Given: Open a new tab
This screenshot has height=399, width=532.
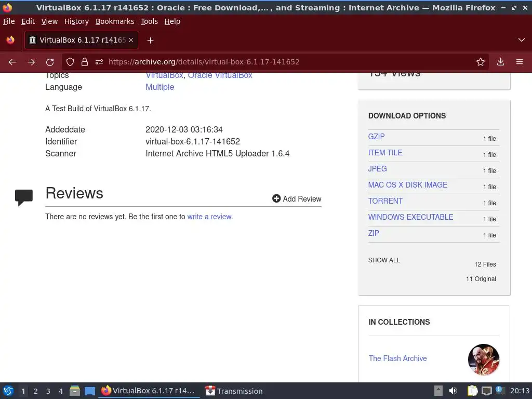Looking at the screenshot, I should tap(150, 41).
